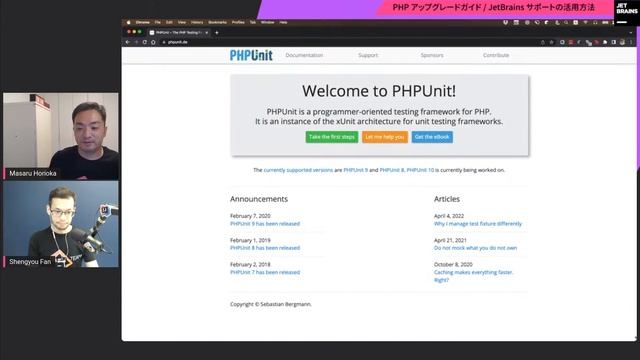Expand the tab search chevron
This screenshot has width=640, height=360.
pyautogui.click(x=631, y=33)
